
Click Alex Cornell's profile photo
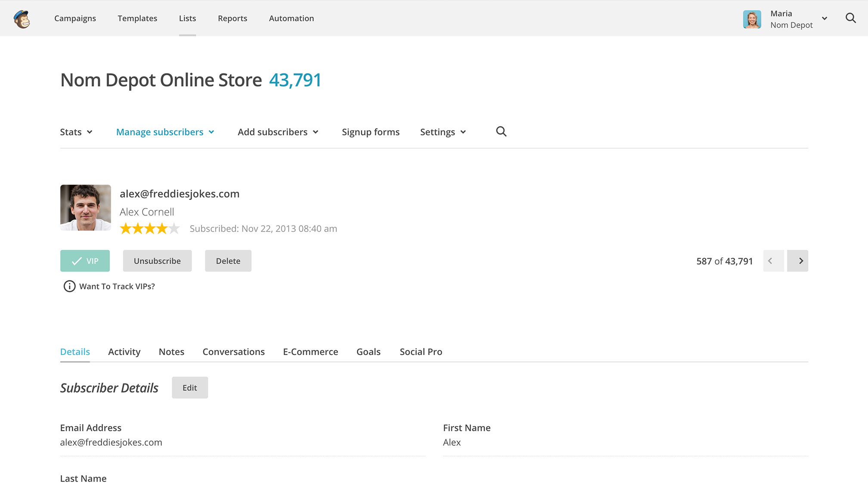(x=85, y=208)
